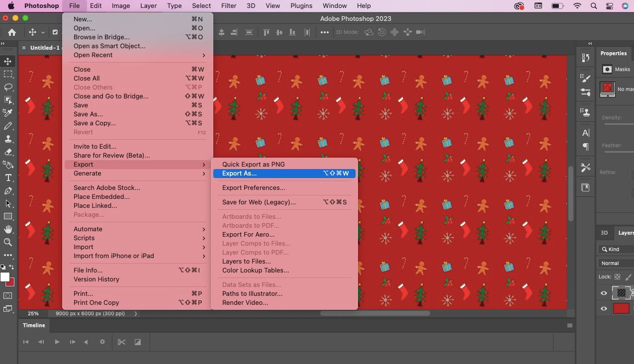Select the Type tool
This screenshot has width=634, height=364.
[7, 178]
